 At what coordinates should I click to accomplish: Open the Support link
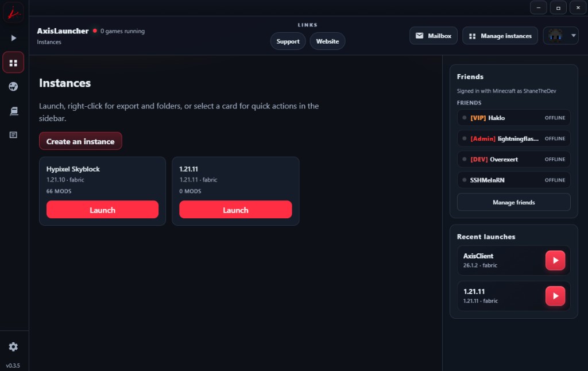pyautogui.click(x=288, y=41)
